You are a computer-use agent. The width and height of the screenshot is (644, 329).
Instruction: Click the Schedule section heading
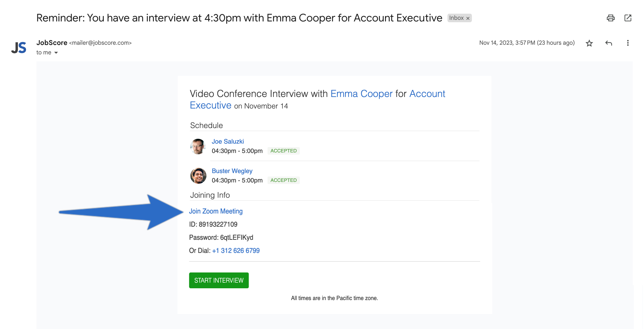click(206, 125)
